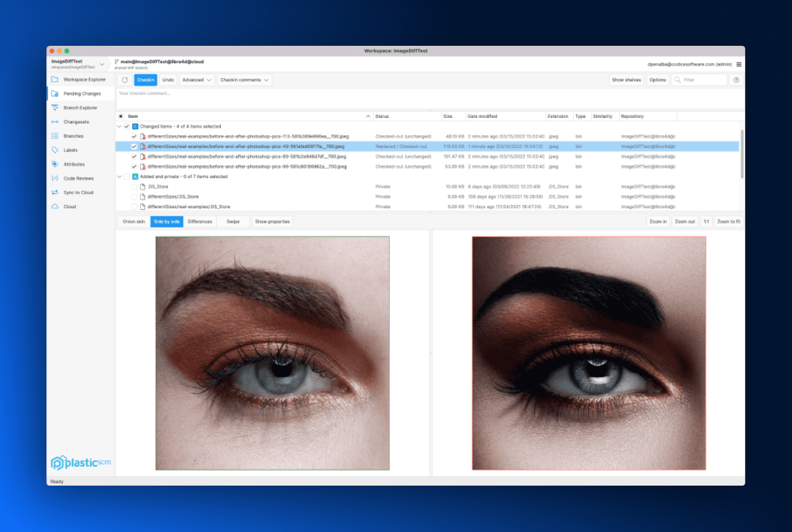Click the Filter search field
792x532 pixels.
coord(703,80)
